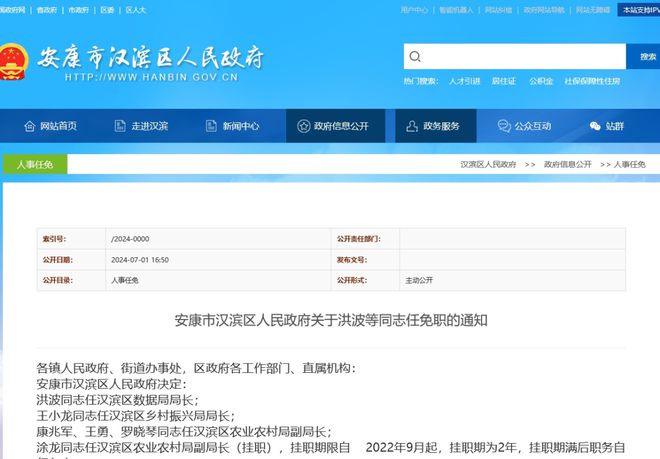Open the 公众互动 menu item
Screen dimensions: 660x459
[x=524, y=126]
